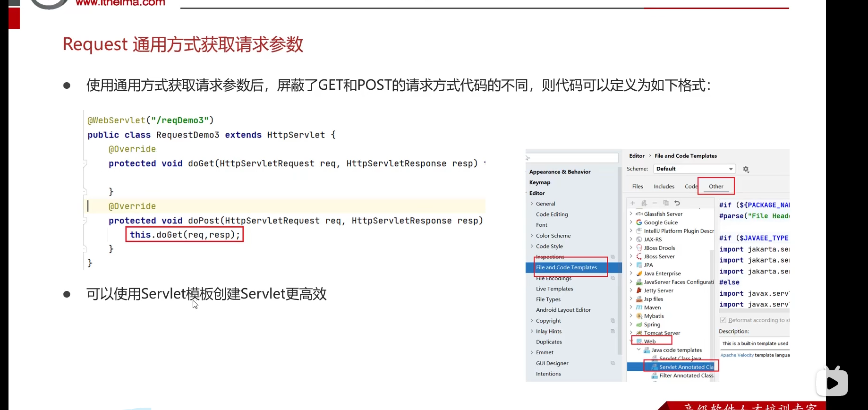Select File and Code Templates settings entry
Screen dimensions: 868x410
[573, 267]
